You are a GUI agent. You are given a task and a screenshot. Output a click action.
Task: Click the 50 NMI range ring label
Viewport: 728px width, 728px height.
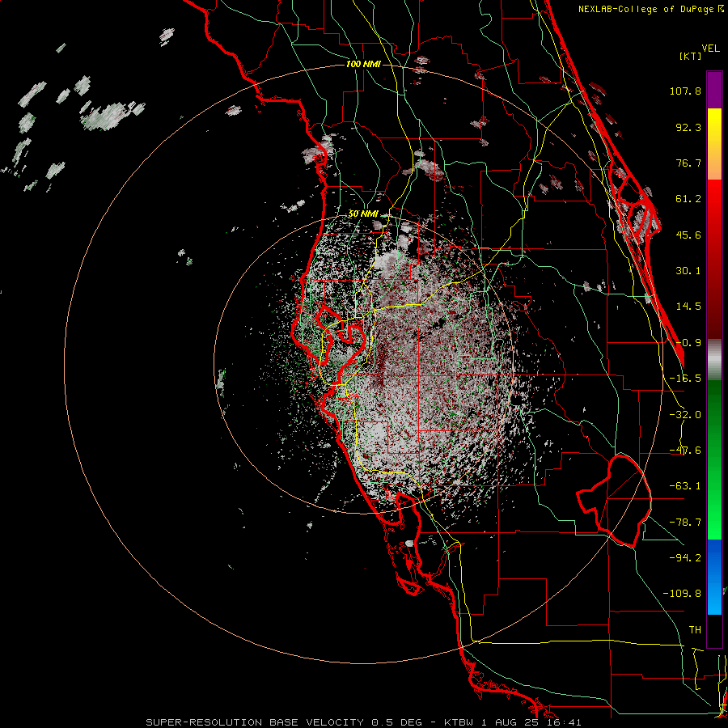click(363, 214)
